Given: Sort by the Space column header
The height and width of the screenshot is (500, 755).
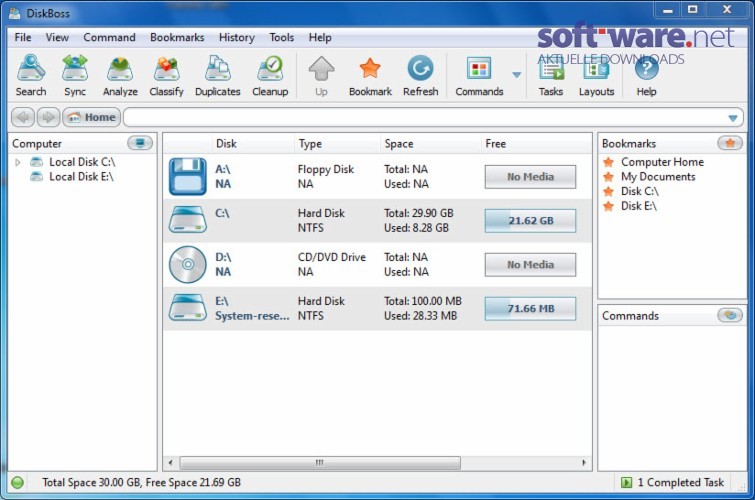Looking at the screenshot, I should (x=430, y=144).
